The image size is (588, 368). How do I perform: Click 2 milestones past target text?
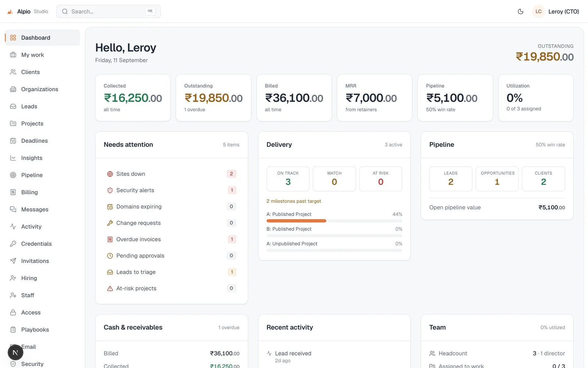[294, 201]
